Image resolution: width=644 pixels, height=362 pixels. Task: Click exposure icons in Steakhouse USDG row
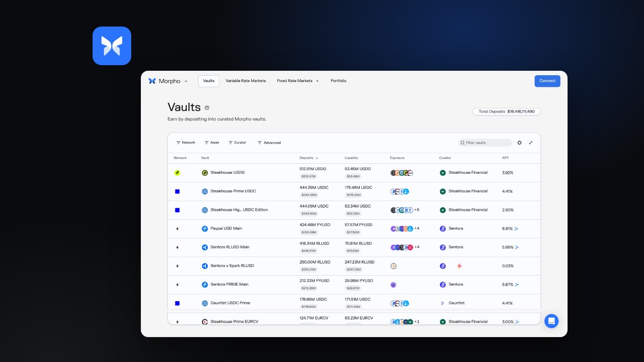402,173
